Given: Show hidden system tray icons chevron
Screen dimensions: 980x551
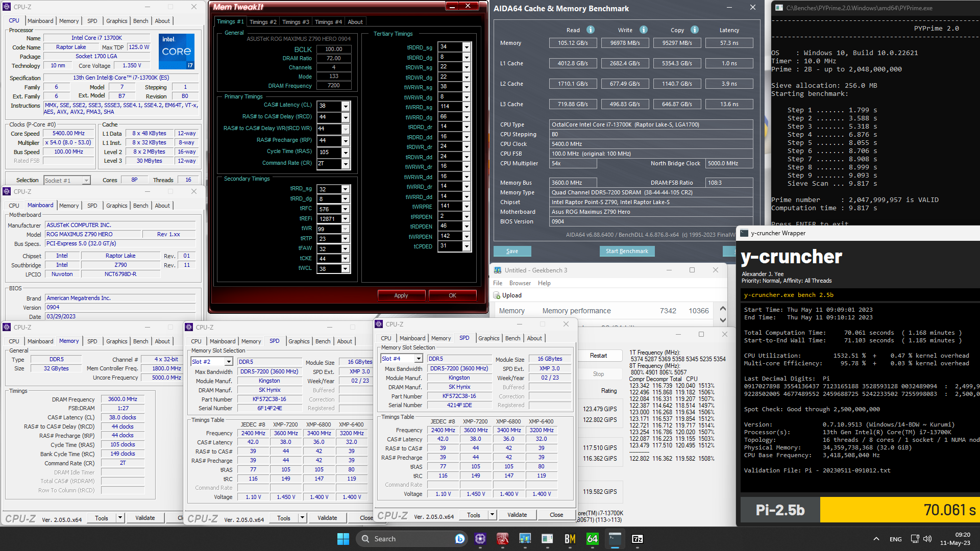Looking at the screenshot, I should coord(876,539).
